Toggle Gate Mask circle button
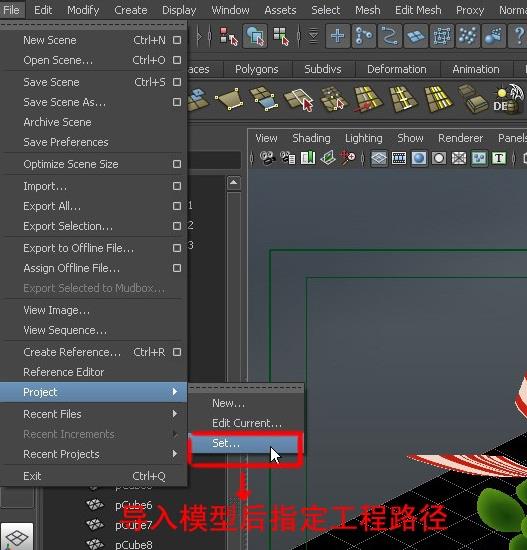 click(x=439, y=158)
